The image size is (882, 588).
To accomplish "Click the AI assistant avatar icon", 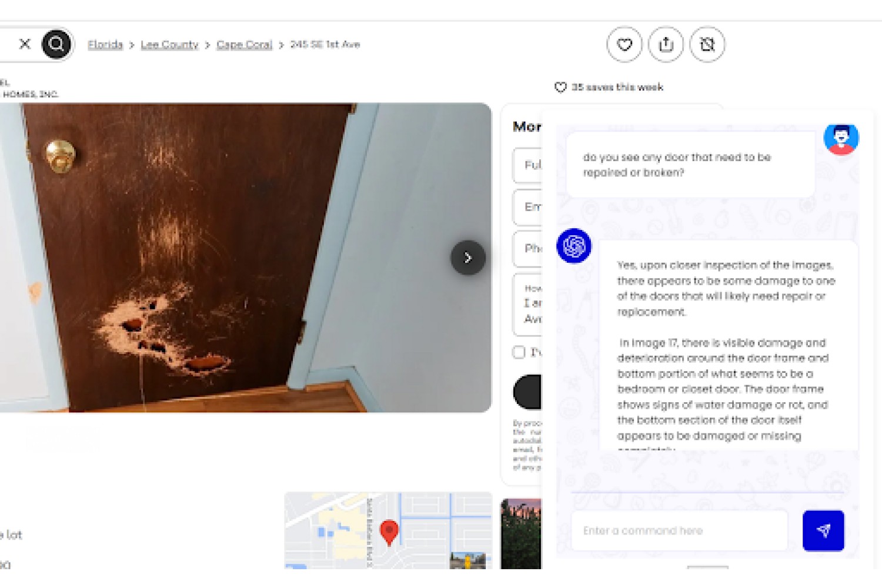I will coord(574,246).
